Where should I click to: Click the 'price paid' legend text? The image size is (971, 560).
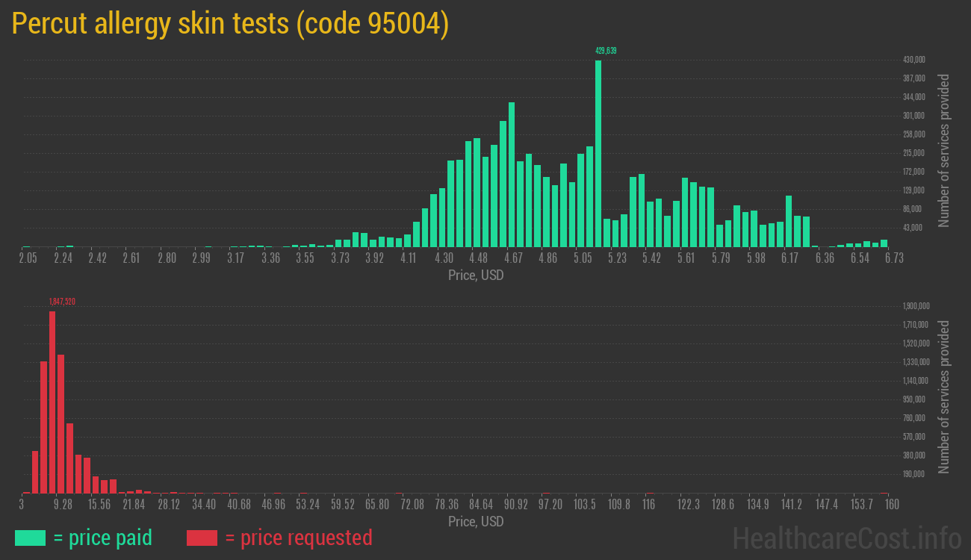click(102, 538)
